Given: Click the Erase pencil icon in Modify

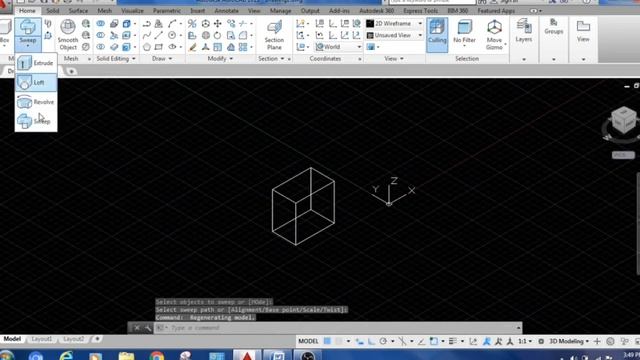Looking at the screenshot, I should point(193,47).
